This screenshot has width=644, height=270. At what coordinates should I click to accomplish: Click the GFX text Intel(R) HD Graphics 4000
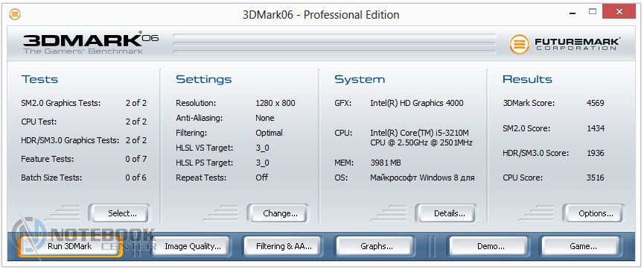pyautogui.click(x=416, y=103)
